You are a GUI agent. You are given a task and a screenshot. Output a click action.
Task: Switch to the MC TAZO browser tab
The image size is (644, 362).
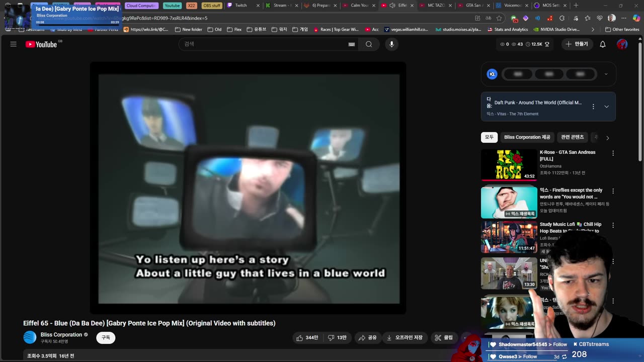436,6
